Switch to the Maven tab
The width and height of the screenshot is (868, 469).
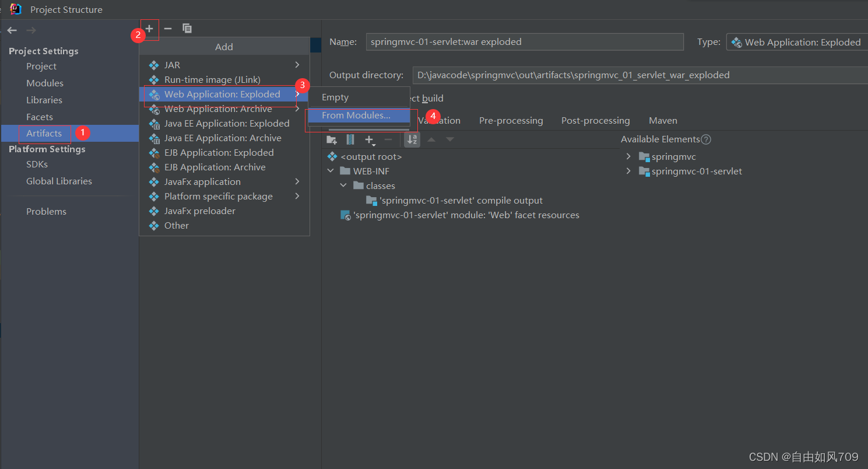pos(663,121)
